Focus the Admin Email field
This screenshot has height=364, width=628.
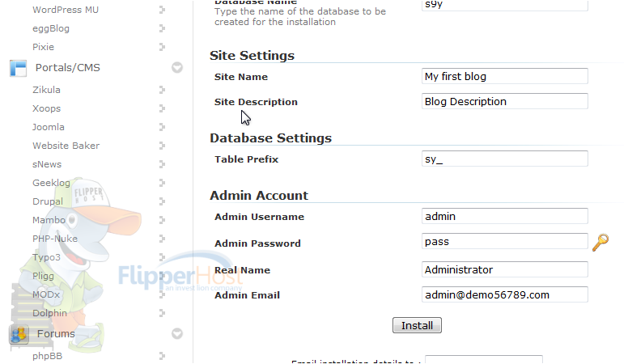tap(505, 294)
